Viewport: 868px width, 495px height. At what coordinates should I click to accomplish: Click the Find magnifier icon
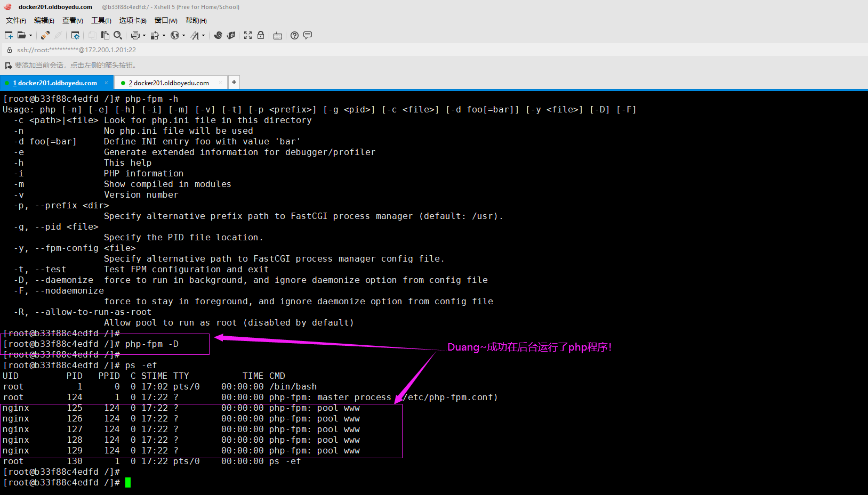click(x=118, y=35)
